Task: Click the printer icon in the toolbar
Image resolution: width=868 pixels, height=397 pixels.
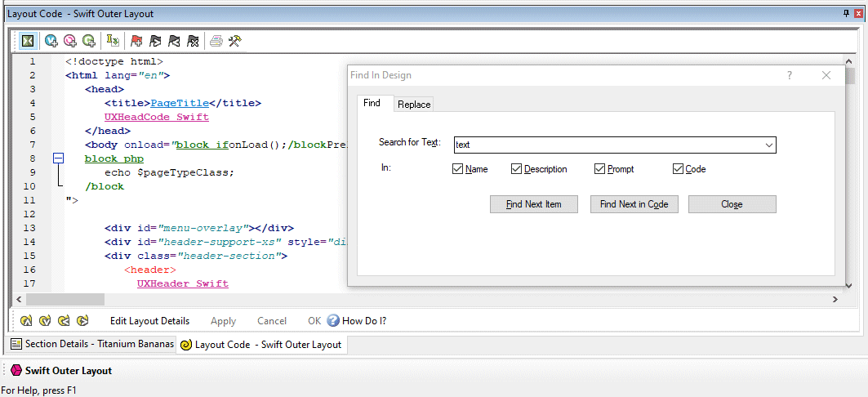Action: (216, 40)
